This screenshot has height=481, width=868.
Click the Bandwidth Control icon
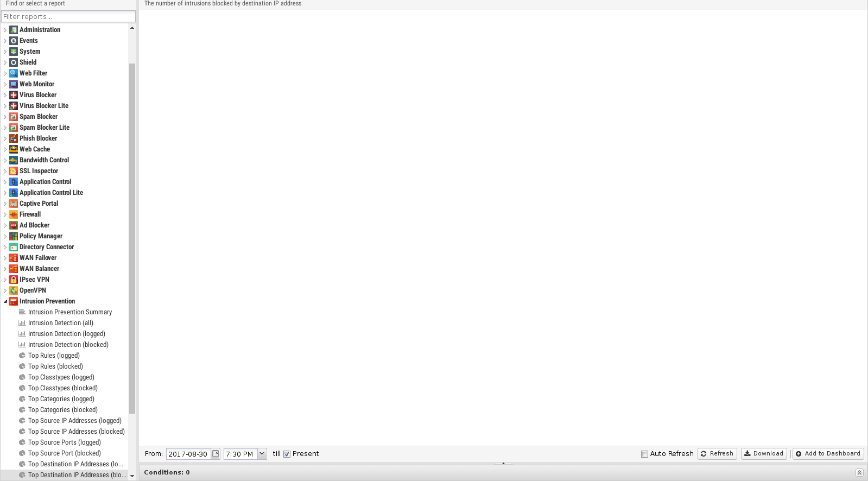click(x=14, y=160)
